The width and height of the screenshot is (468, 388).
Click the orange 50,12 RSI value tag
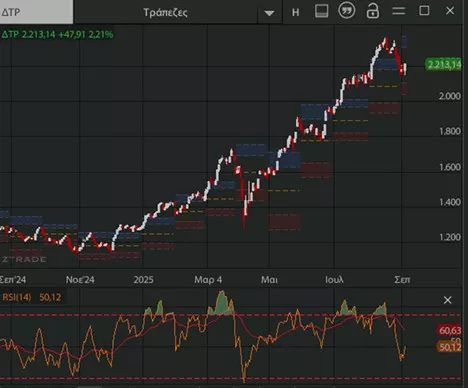click(449, 347)
